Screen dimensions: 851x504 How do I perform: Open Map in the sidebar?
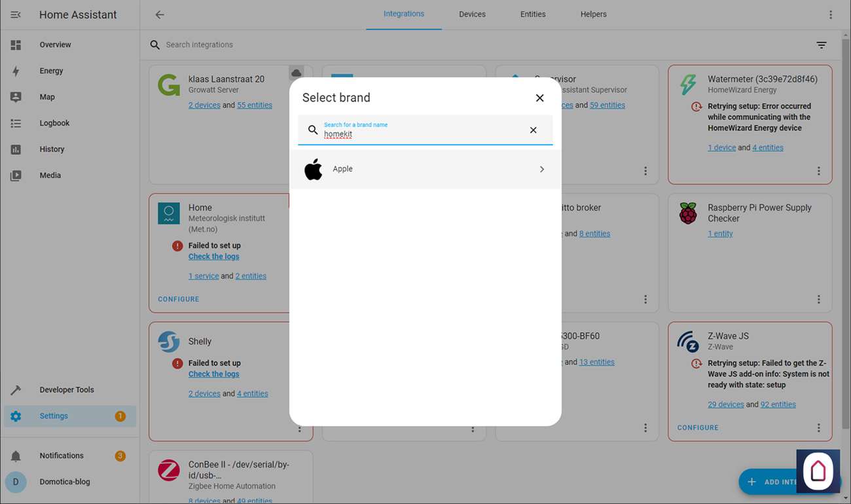(x=70, y=97)
